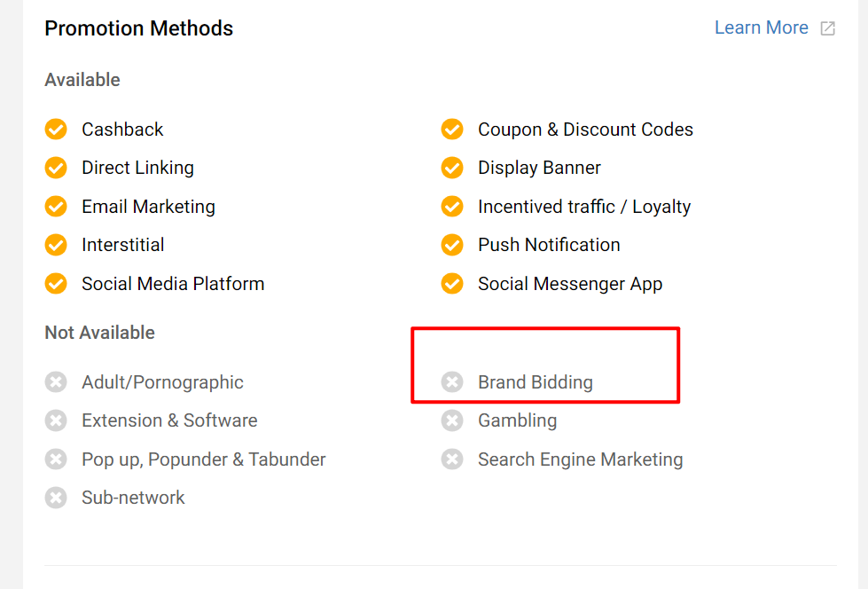This screenshot has height=589, width=868.
Task: Click the Pop up, Popunder & Tabunder text
Action: pyautogui.click(x=203, y=459)
